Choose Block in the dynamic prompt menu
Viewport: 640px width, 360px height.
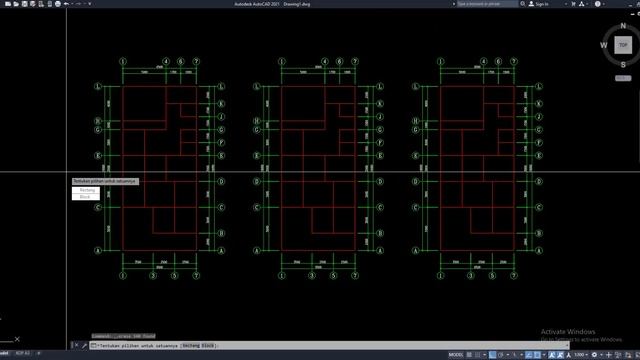point(86,197)
